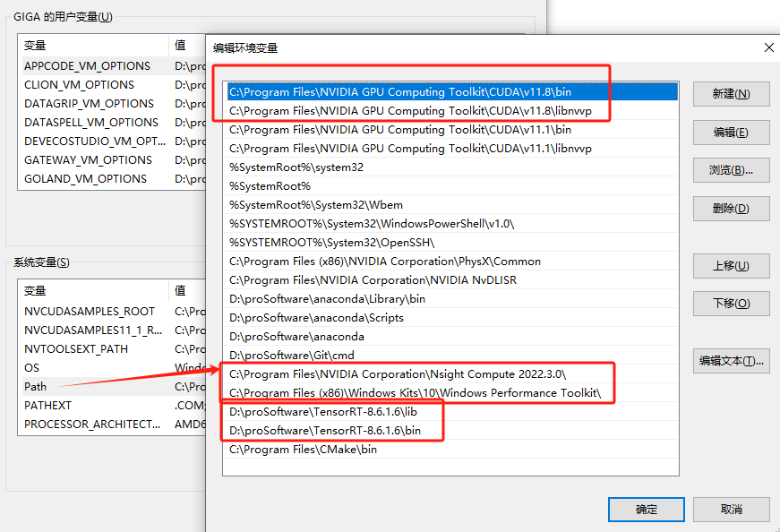Select the plain %SystemRoot% entry
Screen dimensions: 780x532
pos(450,186)
